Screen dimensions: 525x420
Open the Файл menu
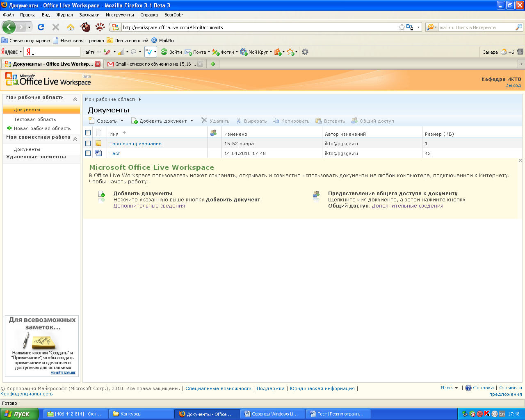click(x=8, y=15)
